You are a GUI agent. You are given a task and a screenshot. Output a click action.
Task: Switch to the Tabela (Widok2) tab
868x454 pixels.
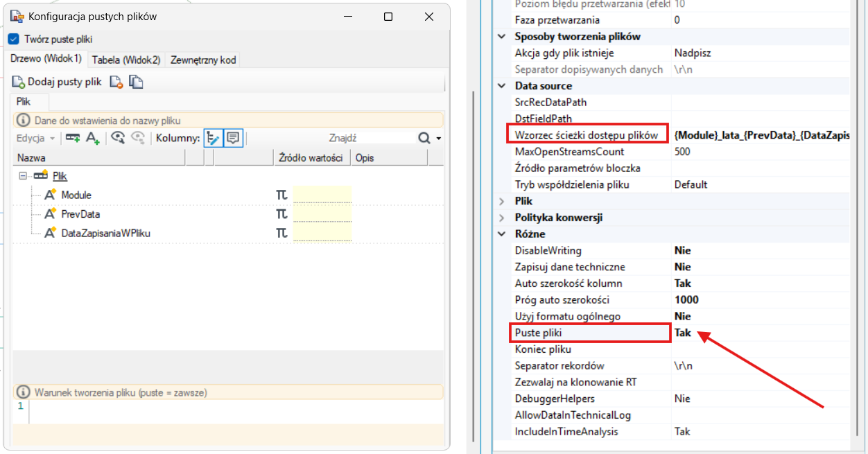tap(126, 60)
